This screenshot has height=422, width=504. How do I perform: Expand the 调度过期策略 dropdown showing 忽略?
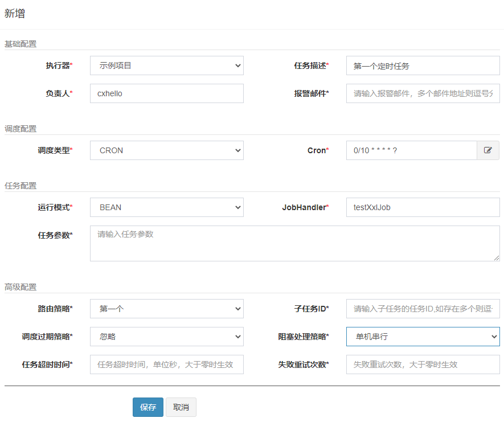[167, 337]
